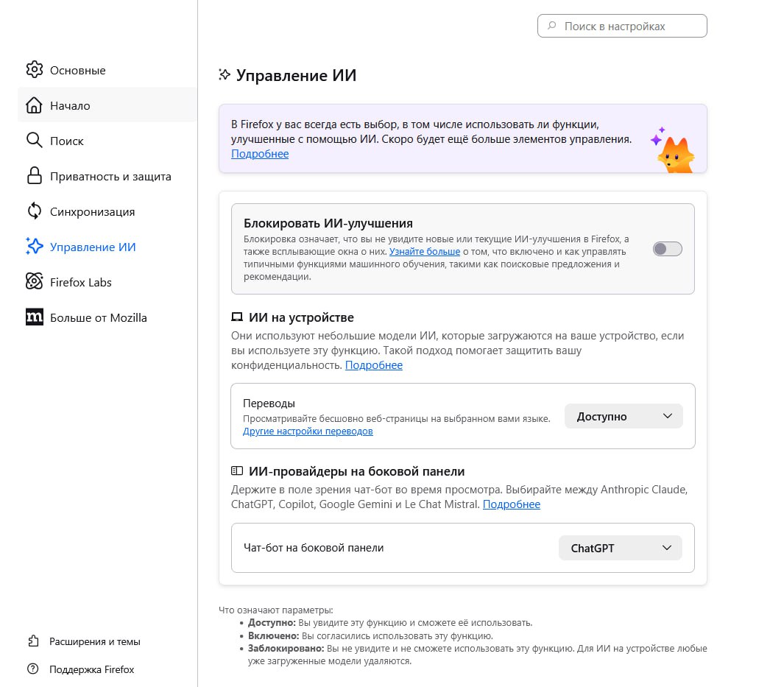This screenshot has height=687, width=784.
Task: Click the house icon for Начало
Action: (34, 105)
